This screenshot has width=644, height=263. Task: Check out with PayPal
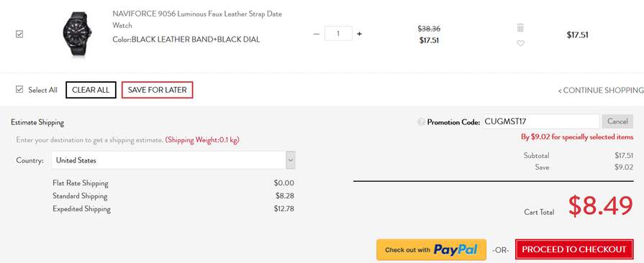pyautogui.click(x=431, y=249)
